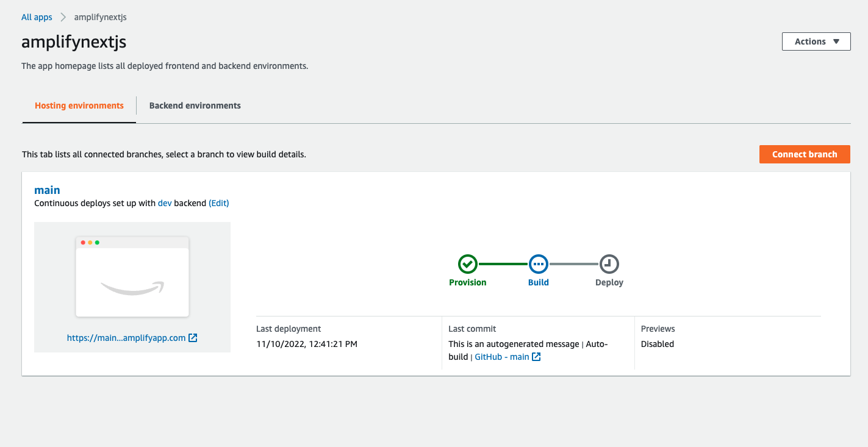
Task: Open the dev backend link
Action: coord(165,203)
